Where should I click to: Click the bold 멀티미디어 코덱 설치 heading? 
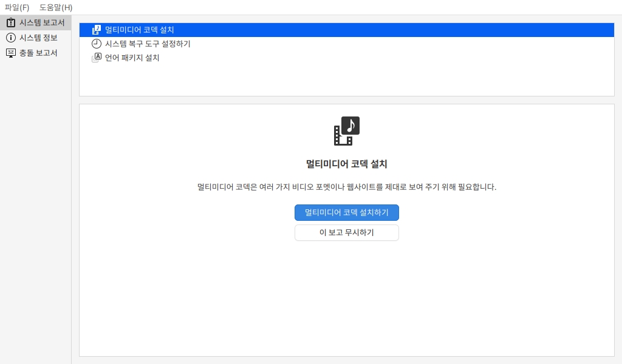[x=347, y=164]
